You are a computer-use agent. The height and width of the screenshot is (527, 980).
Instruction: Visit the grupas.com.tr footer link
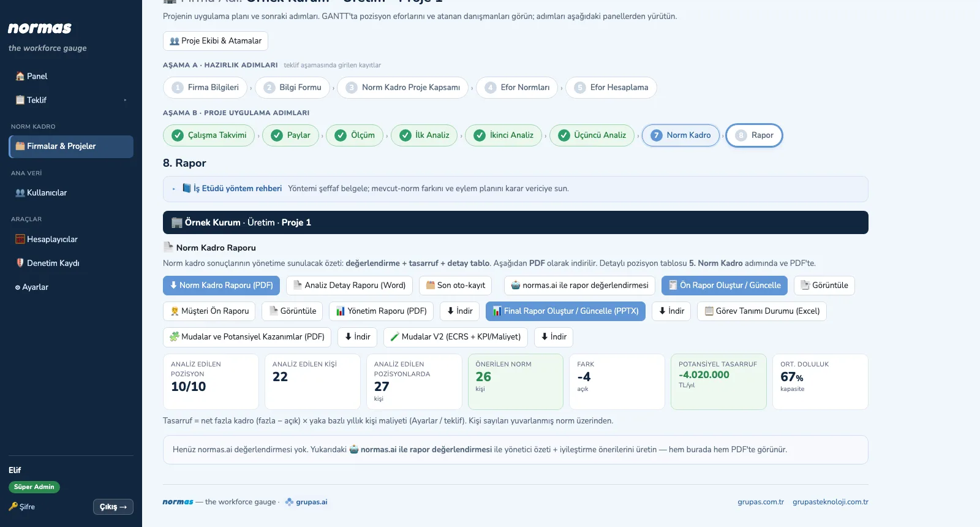point(761,502)
